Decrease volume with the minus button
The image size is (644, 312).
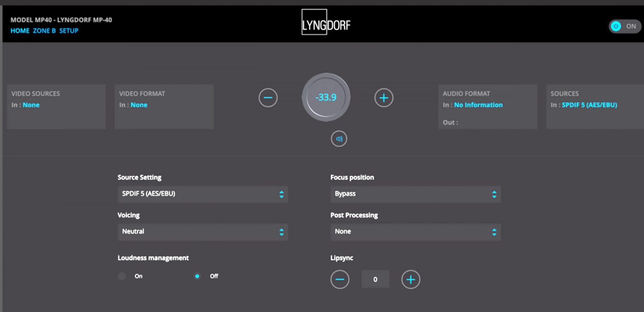click(x=268, y=98)
